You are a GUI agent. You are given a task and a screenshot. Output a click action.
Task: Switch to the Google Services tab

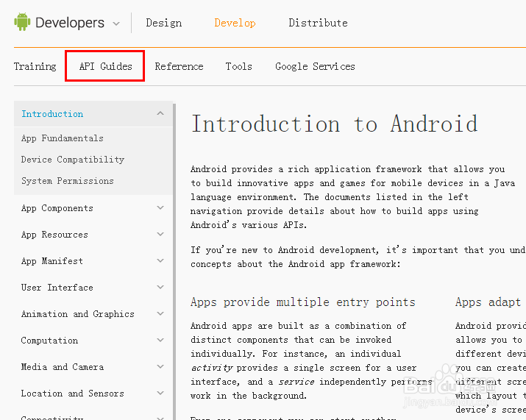click(315, 66)
